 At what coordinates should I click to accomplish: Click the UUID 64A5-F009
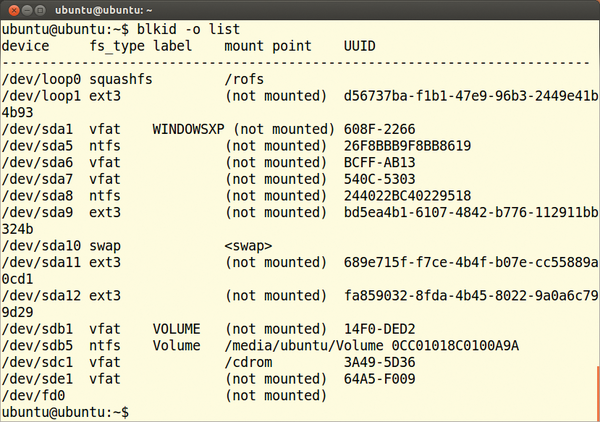pos(379,379)
